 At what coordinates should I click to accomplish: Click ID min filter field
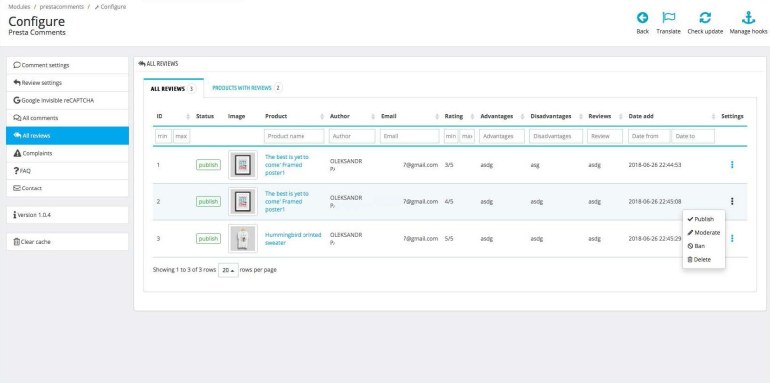click(164, 136)
